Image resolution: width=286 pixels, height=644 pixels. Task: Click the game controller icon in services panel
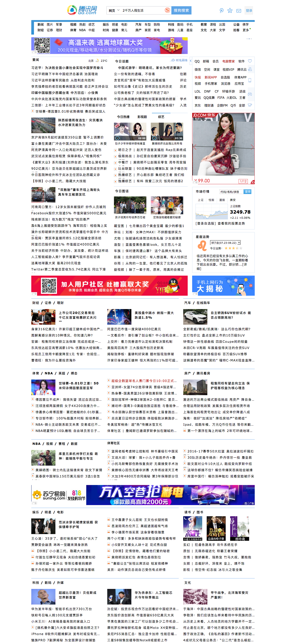click(x=250, y=94)
